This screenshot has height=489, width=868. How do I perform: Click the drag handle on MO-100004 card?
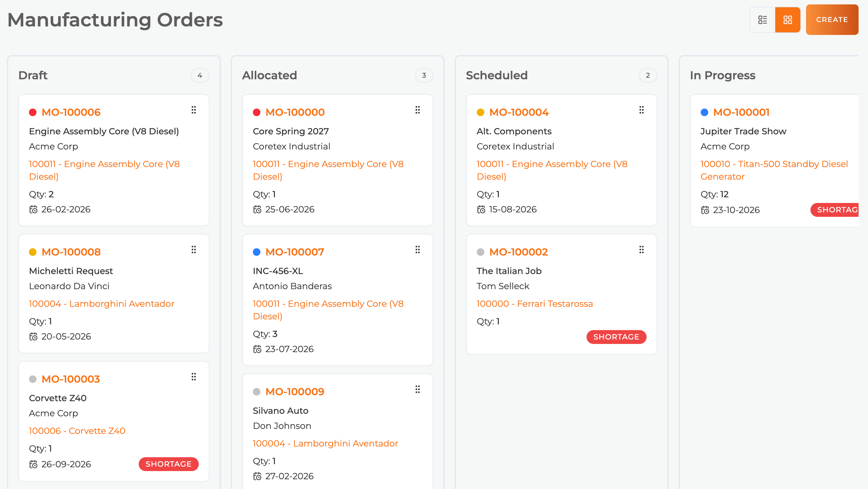(641, 110)
